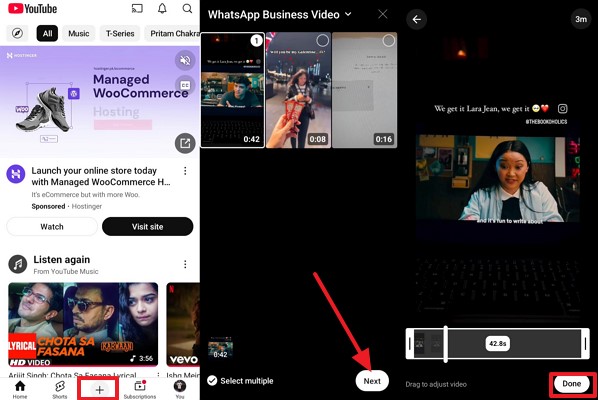Open the YouTube logo home link
Viewport: 598px width, 400px height.
[x=32, y=8]
